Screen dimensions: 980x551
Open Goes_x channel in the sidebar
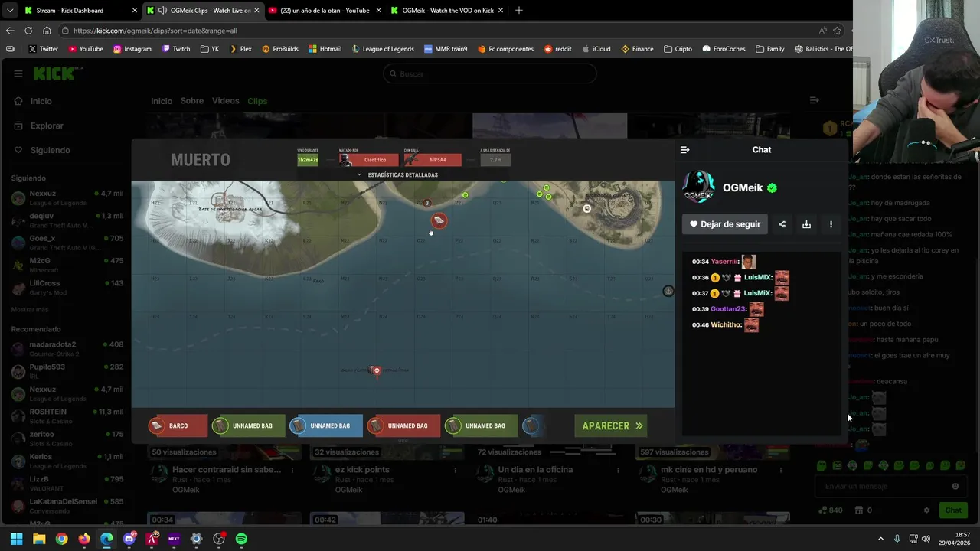67,243
